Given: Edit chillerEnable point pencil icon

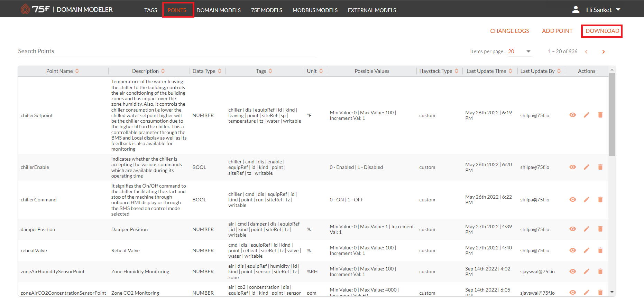Looking at the screenshot, I should [x=587, y=167].
